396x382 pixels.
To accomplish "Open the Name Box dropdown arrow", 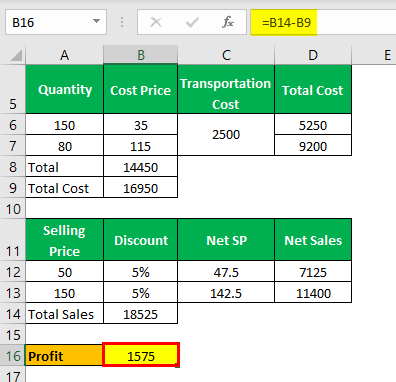I will tap(96, 22).
